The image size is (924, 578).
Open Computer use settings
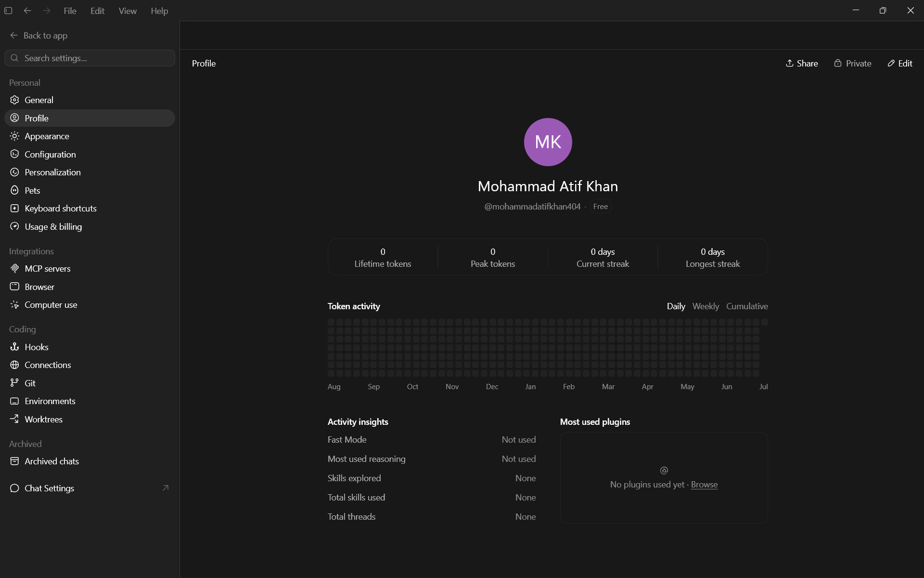pyautogui.click(x=90, y=304)
